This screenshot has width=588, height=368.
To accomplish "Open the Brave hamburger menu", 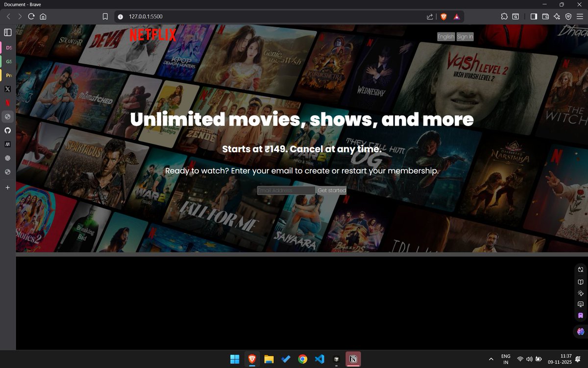I will tap(580, 16).
